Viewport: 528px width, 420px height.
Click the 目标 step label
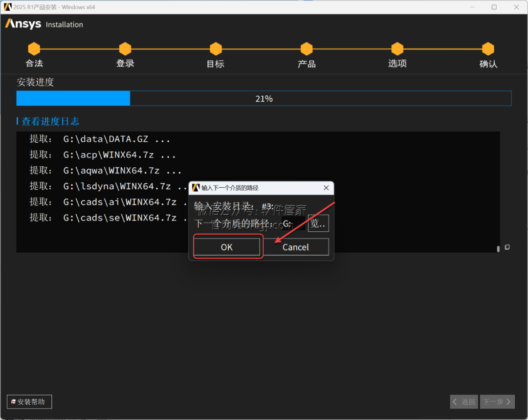[216, 64]
